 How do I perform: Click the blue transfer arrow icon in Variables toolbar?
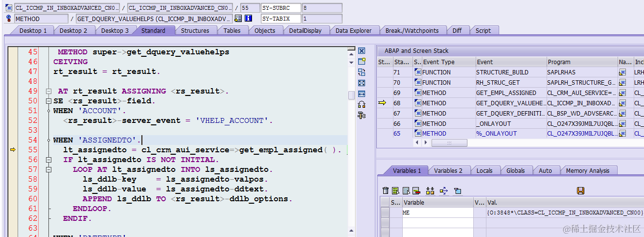pos(444,190)
